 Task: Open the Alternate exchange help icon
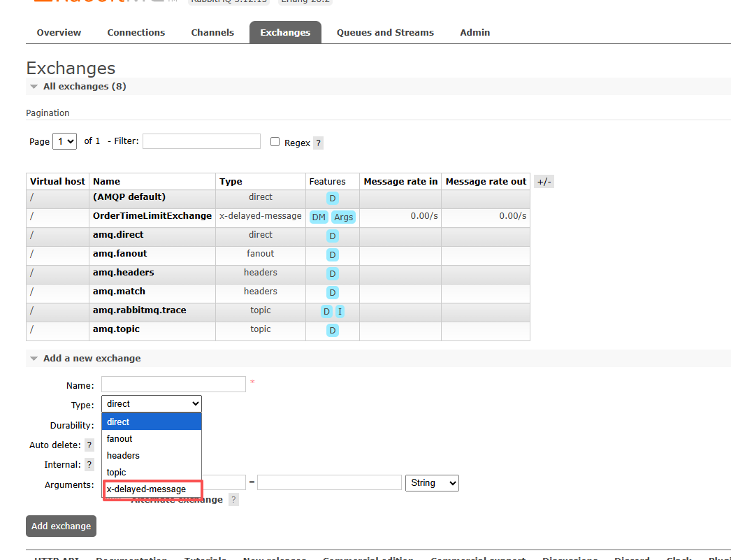[x=233, y=500]
